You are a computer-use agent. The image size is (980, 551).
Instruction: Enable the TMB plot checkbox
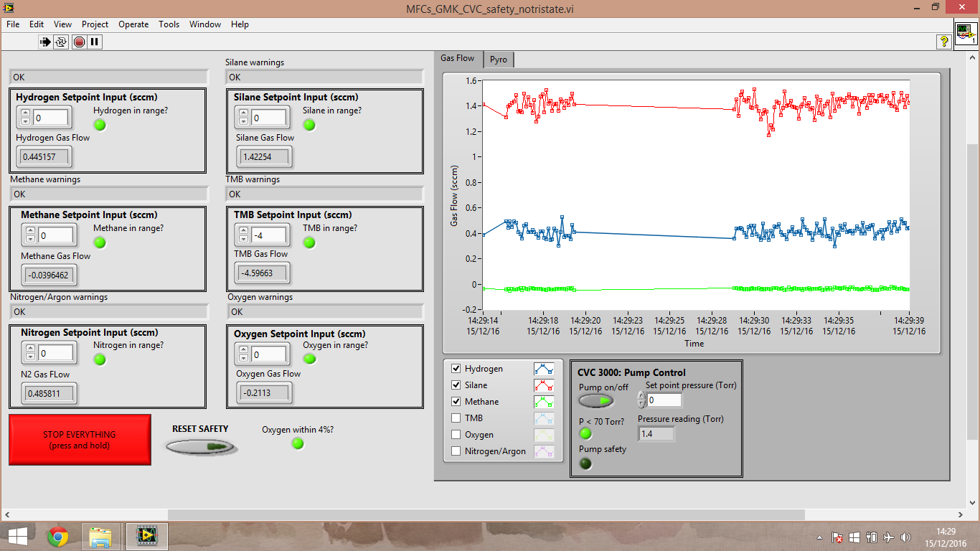pos(456,418)
